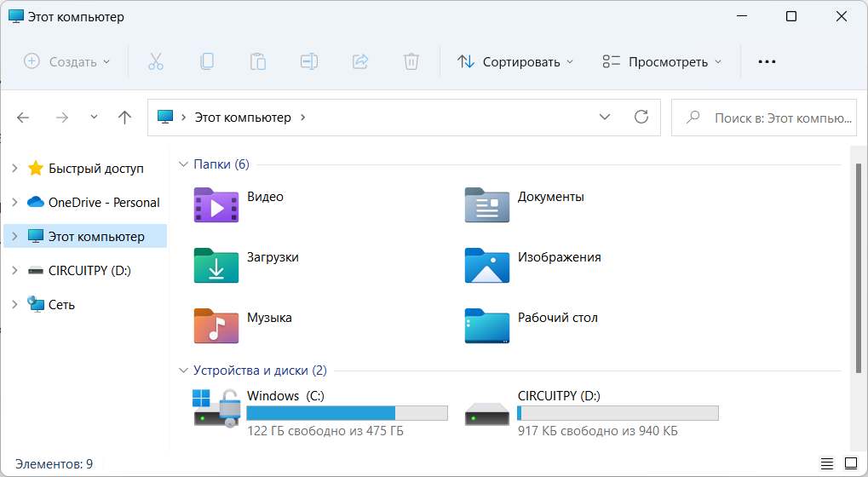Open the Видео folder icon
Viewport: 868px width, 477px height.
(216, 205)
